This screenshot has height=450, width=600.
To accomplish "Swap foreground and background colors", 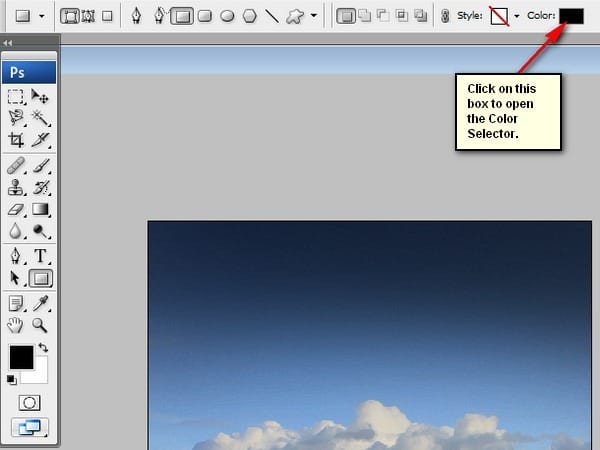I will pyautogui.click(x=43, y=347).
